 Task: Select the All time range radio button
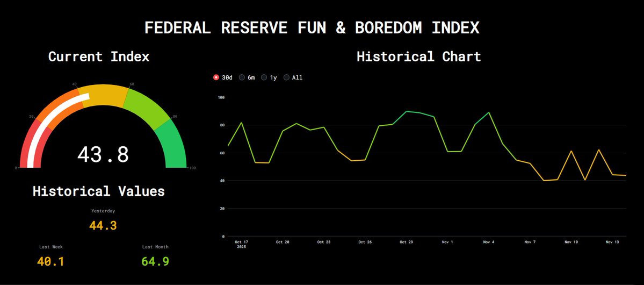[x=287, y=77]
